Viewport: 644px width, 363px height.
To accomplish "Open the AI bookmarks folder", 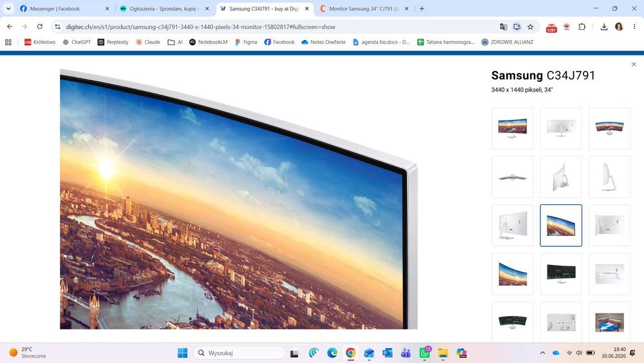I will [175, 42].
